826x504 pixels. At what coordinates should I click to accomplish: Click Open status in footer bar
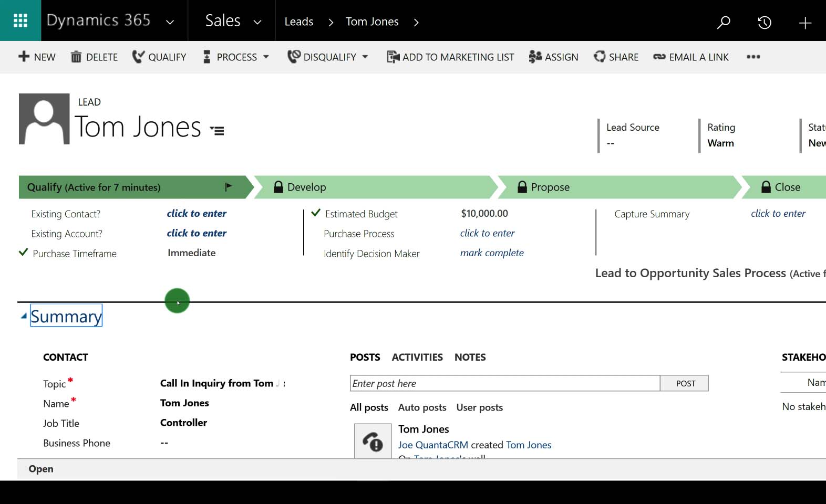41,469
